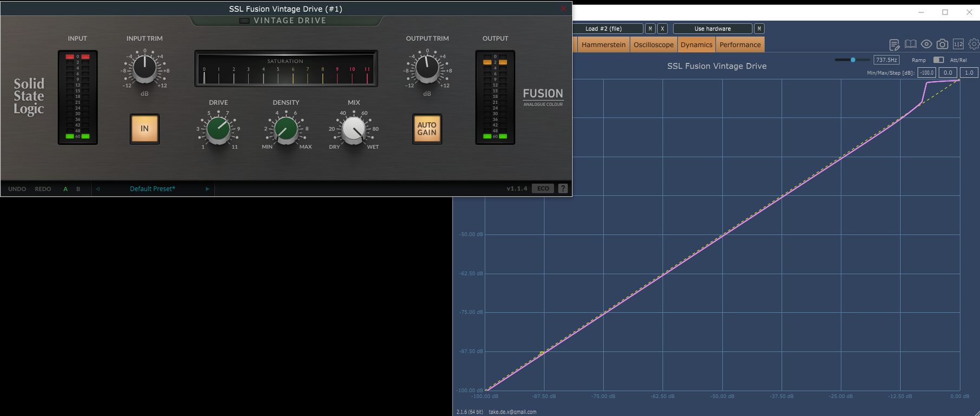
Task: Click the 'SSL Fusion Vintage Drive' graph title
Action: [x=717, y=66]
